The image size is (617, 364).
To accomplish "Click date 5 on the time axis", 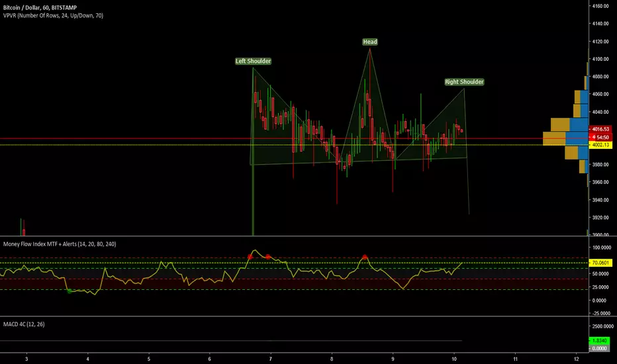I will [x=149, y=359].
